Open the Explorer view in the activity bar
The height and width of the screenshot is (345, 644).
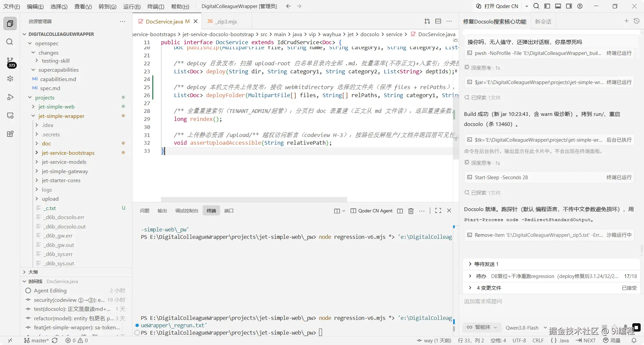click(x=10, y=23)
